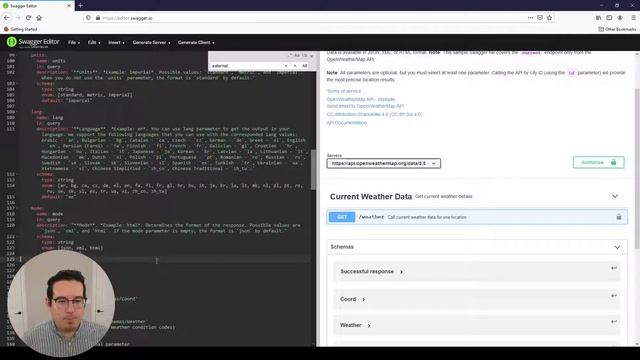Select the Swagger Editor browser tab
This screenshot has width=640, height=360.
[37, 6]
